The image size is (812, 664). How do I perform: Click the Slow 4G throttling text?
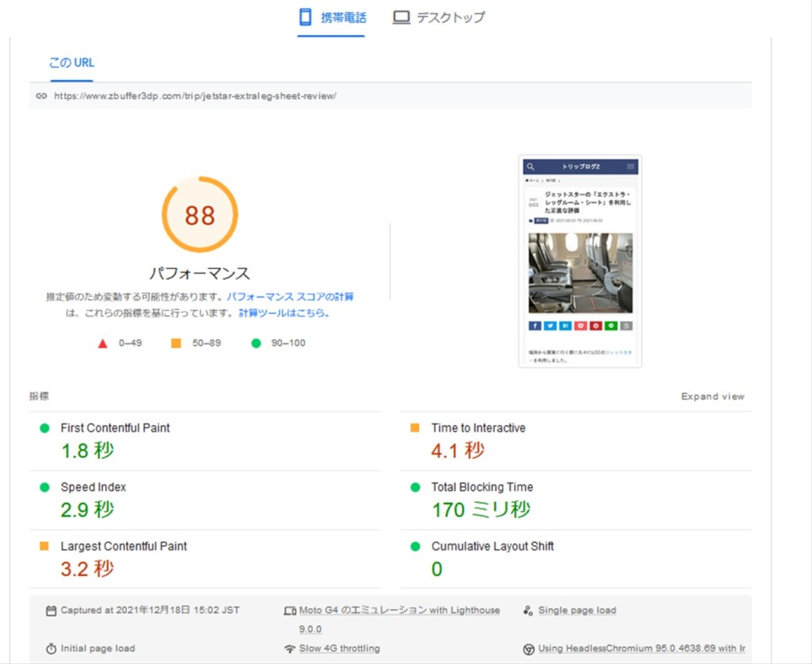click(339, 648)
